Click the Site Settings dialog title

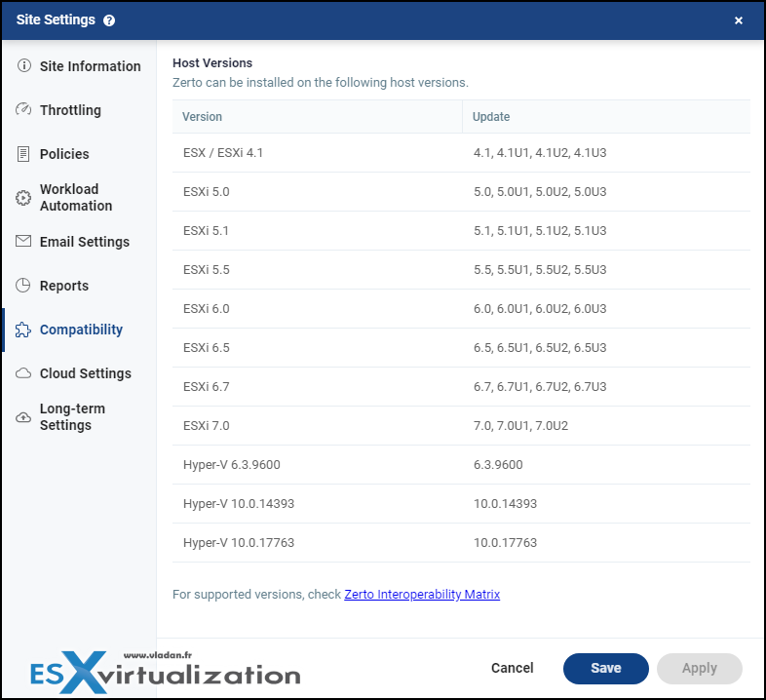[x=56, y=19]
